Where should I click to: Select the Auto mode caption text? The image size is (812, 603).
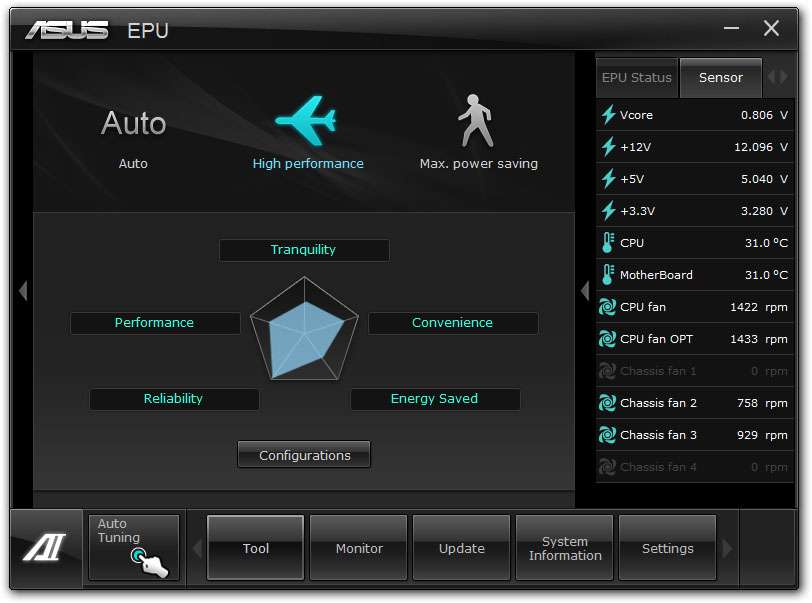(133, 164)
